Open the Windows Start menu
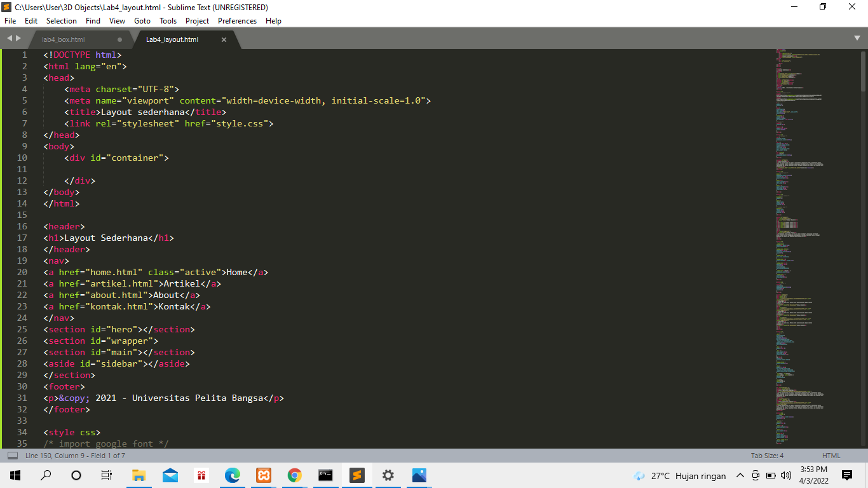868x488 pixels. (x=15, y=475)
